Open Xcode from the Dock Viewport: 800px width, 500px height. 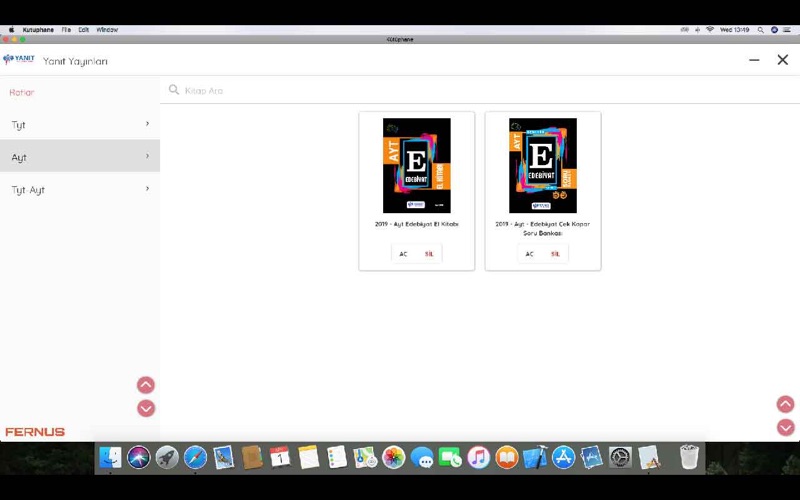(535, 457)
